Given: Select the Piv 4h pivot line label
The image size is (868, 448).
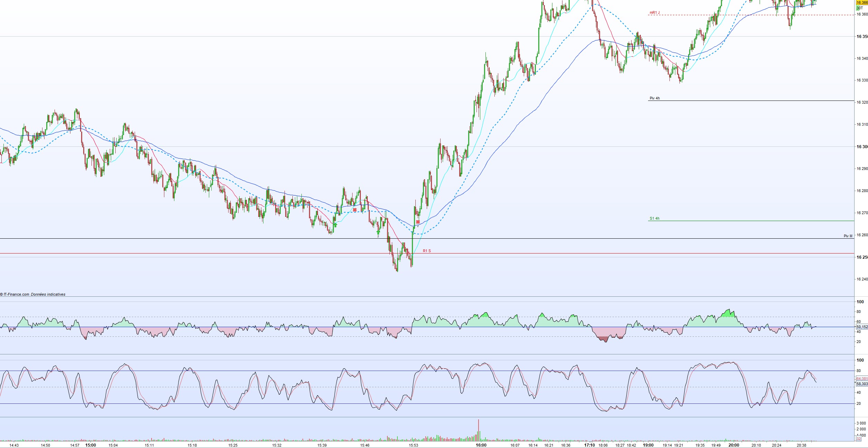Looking at the screenshot, I should point(654,98).
